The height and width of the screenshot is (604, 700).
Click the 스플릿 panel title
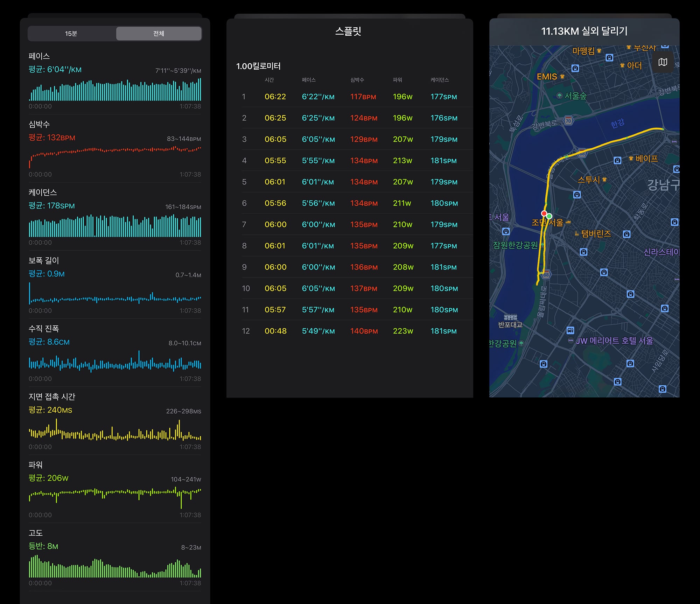348,31
